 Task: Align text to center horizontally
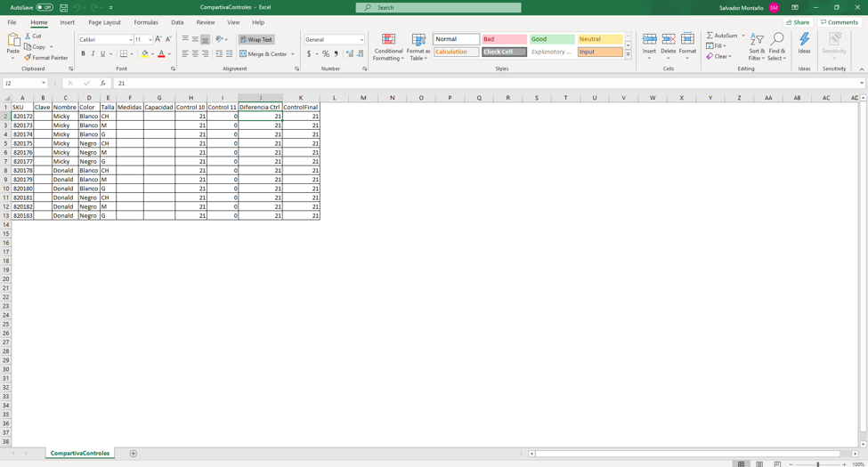point(195,54)
